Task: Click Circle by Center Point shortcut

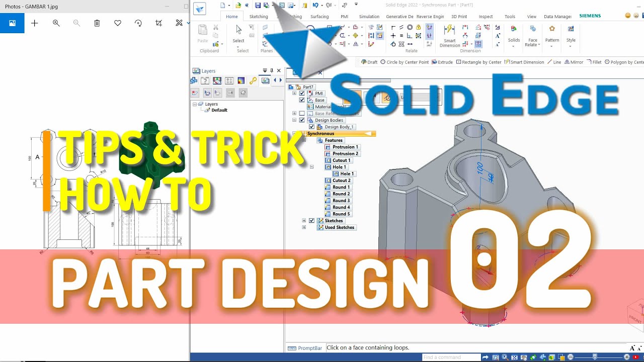Action: (405, 62)
